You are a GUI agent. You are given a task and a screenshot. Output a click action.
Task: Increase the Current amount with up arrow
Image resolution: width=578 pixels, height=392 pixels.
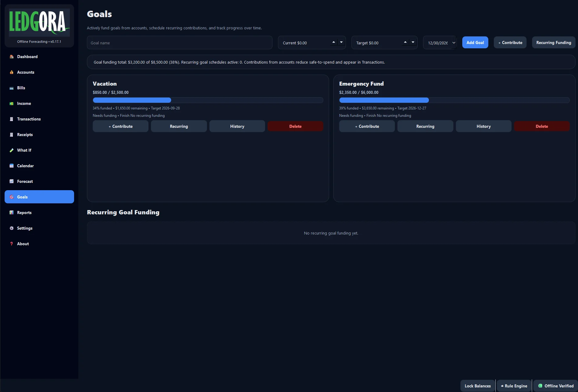334,42
